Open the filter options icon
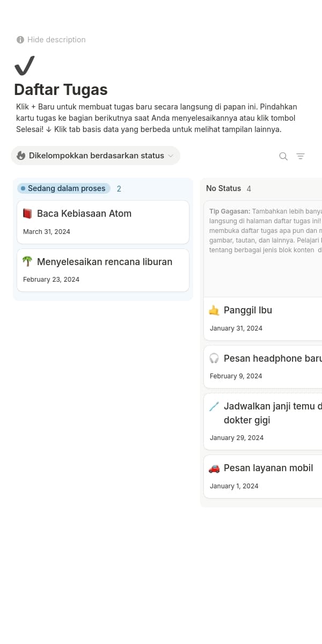322x644 pixels. 301,156
